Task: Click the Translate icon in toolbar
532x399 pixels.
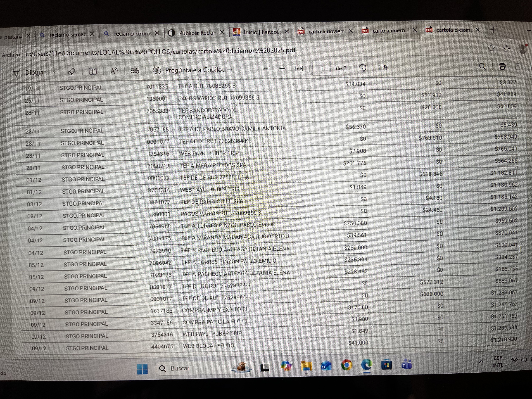Action: click(x=135, y=70)
